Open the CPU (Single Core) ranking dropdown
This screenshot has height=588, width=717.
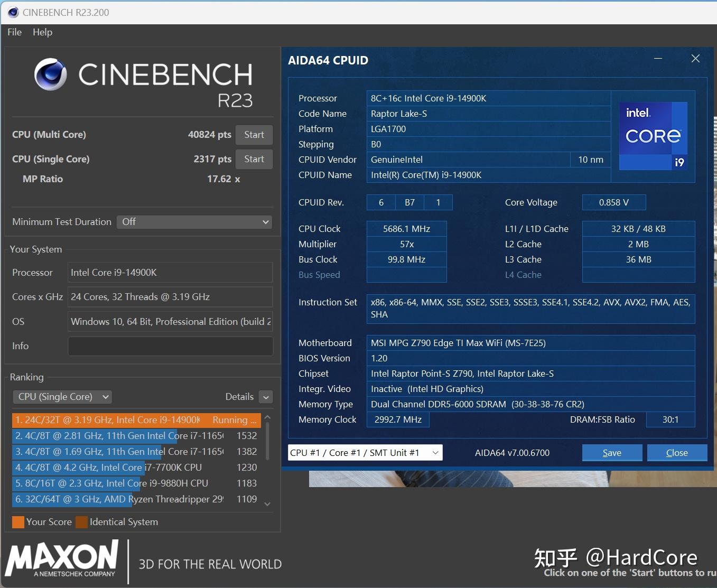62,397
